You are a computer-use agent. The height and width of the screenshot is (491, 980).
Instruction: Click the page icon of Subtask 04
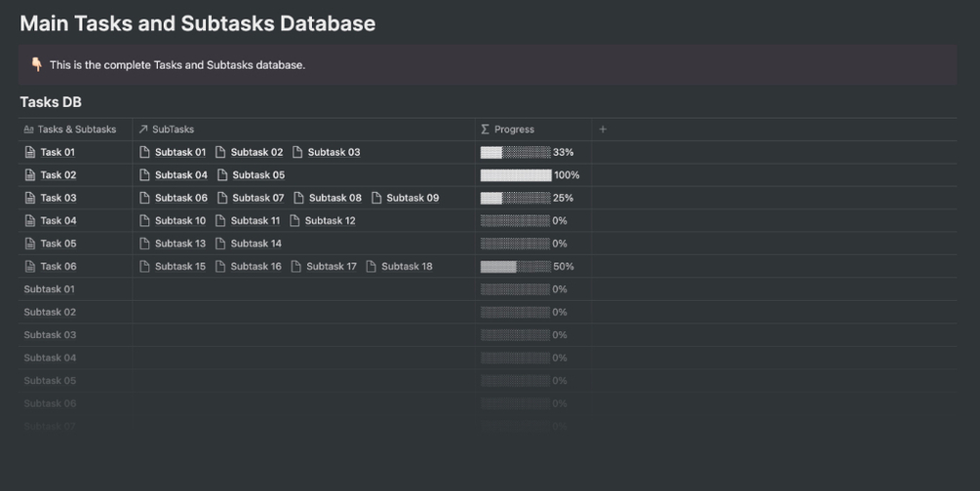pyautogui.click(x=145, y=175)
